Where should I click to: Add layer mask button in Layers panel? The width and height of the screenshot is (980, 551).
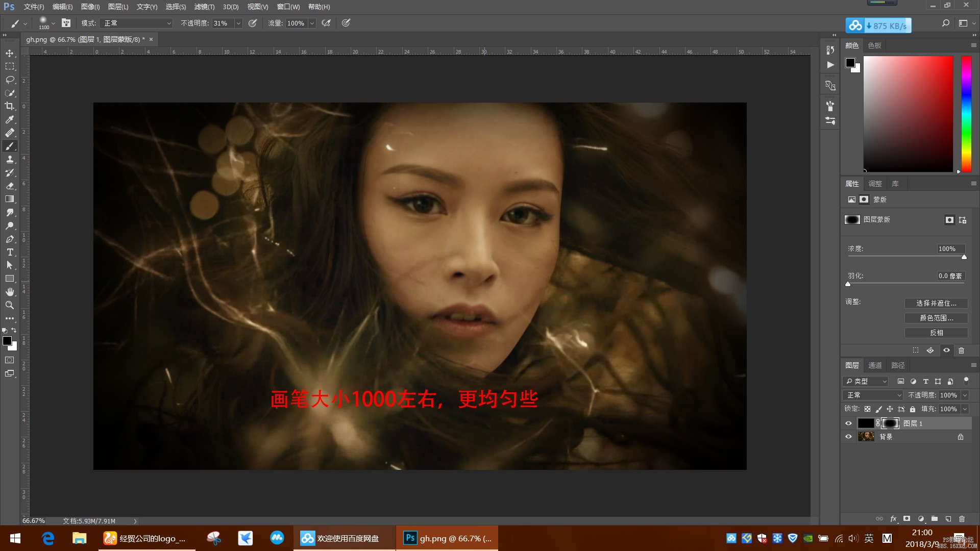[907, 519]
